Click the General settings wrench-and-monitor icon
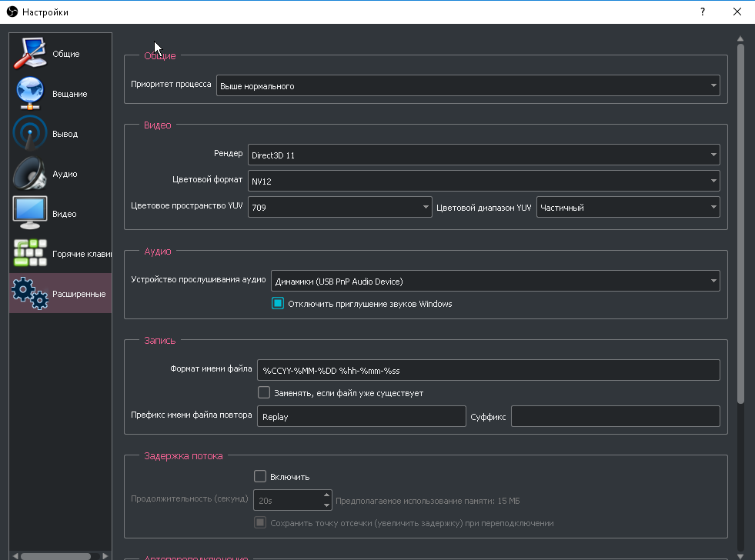The height and width of the screenshot is (560, 755). (30, 53)
